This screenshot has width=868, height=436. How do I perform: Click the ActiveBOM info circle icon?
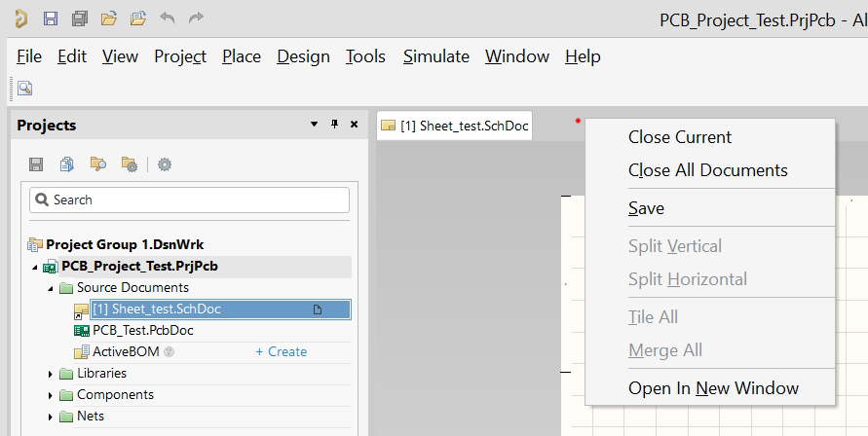[x=170, y=352]
